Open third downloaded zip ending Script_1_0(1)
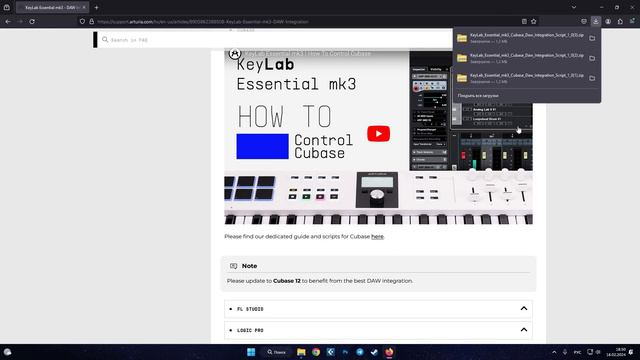 (x=520, y=78)
